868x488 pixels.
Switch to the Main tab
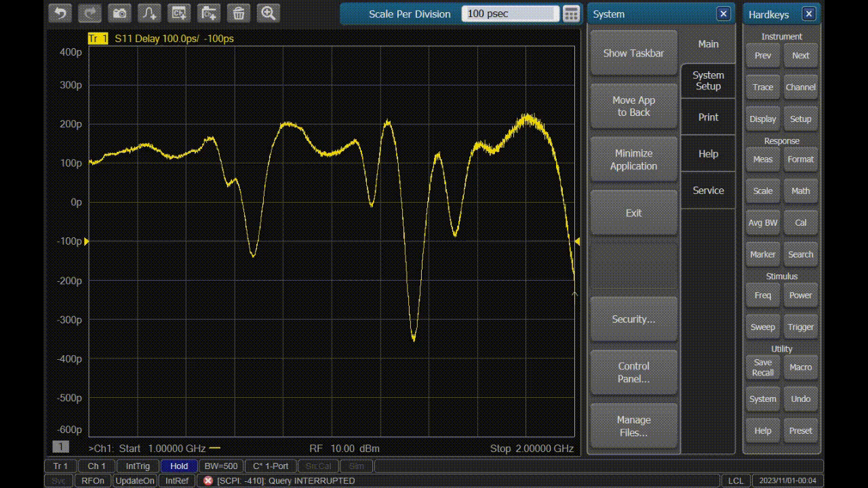(x=708, y=44)
